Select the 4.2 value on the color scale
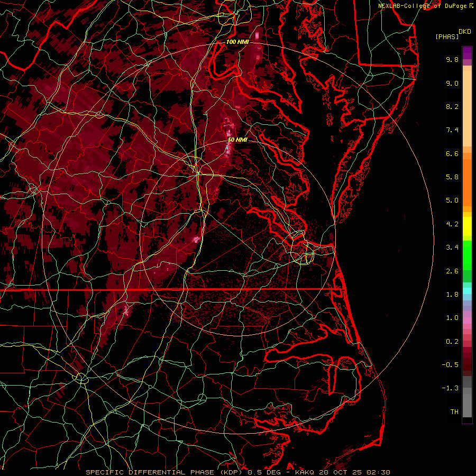 click(x=452, y=224)
